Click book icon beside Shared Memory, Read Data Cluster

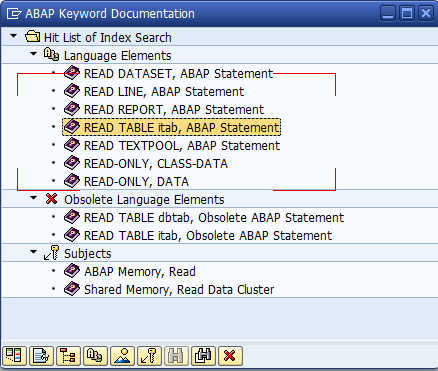pos(72,289)
